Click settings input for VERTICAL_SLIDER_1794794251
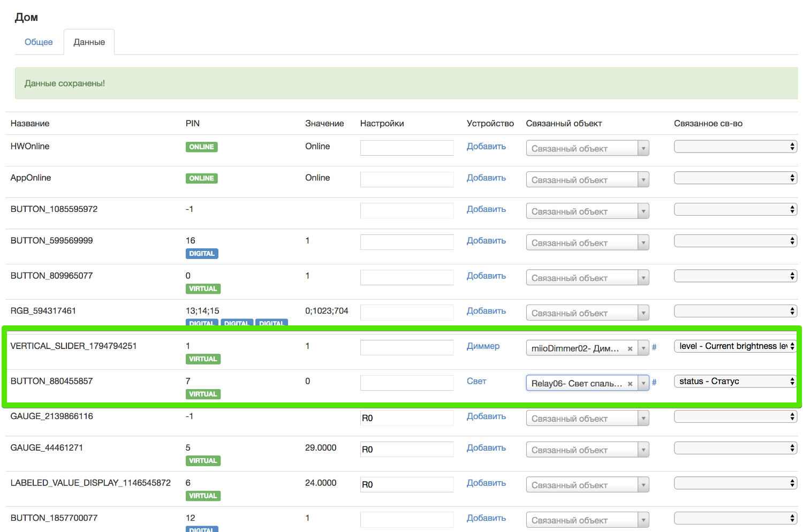The width and height of the screenshot is (803, 532). (x=407, y=348)
